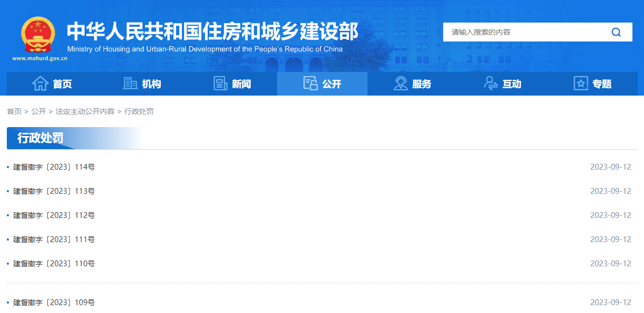Open the 专题 navigation tab
644x313 pixels.
click(592, 84)
